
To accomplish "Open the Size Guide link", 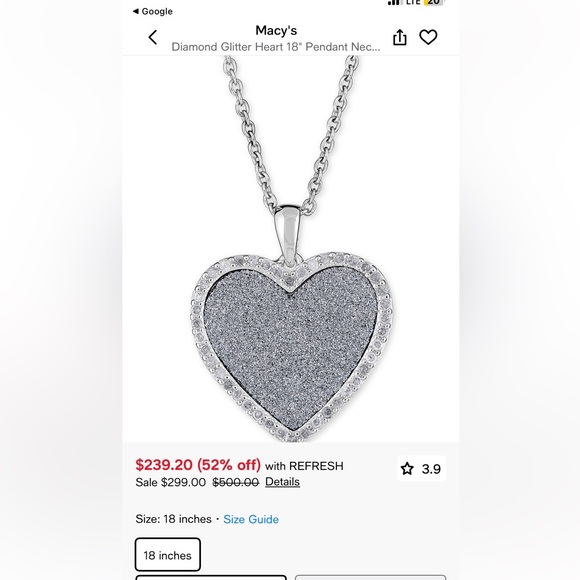I will point(251,519).
